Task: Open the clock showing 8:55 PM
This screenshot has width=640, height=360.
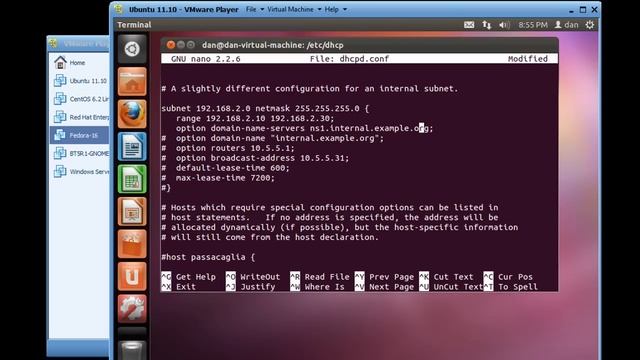Action: tap(533, 25)
